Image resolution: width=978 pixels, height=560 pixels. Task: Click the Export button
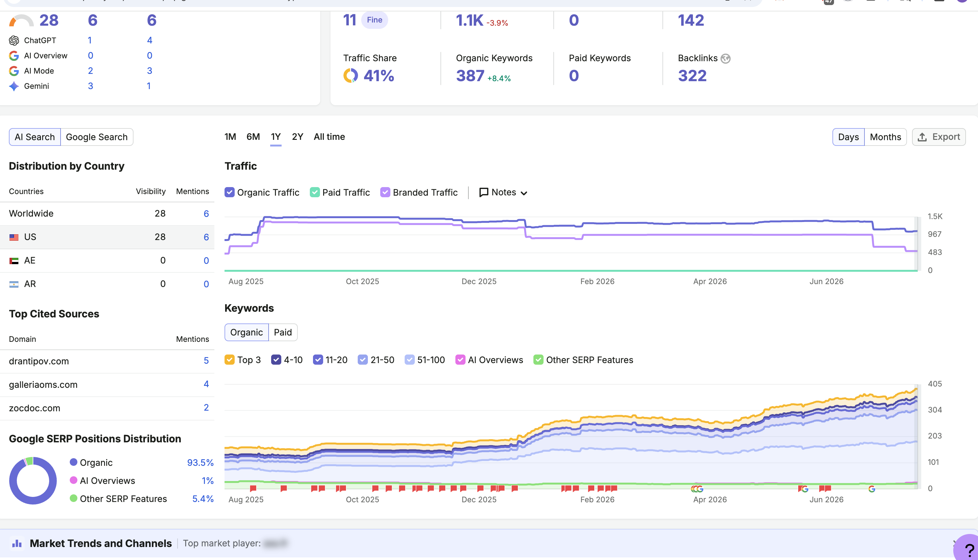coord(939,137)
